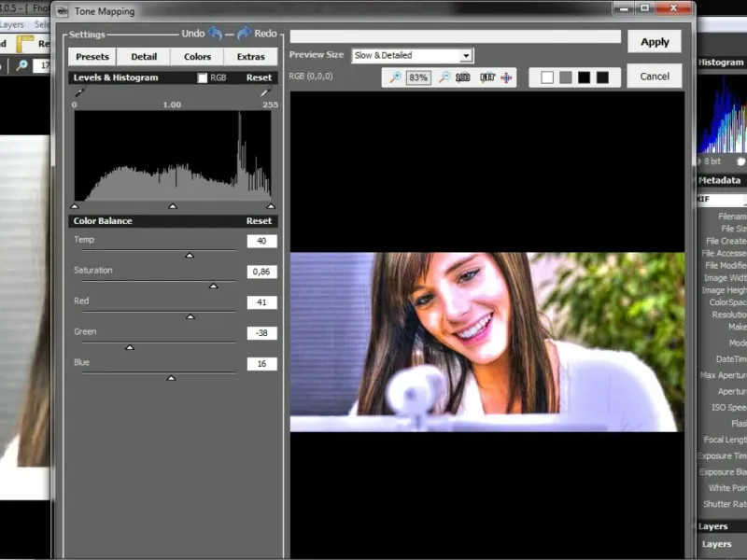This screenshot has width=747, height=560.
Task: Choose the white preview background swatch
Action: pyautogui.click(x=547, y=77)
